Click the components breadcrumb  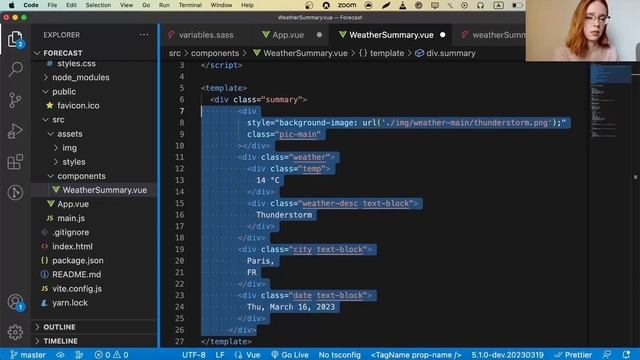(x=215, y=53)
